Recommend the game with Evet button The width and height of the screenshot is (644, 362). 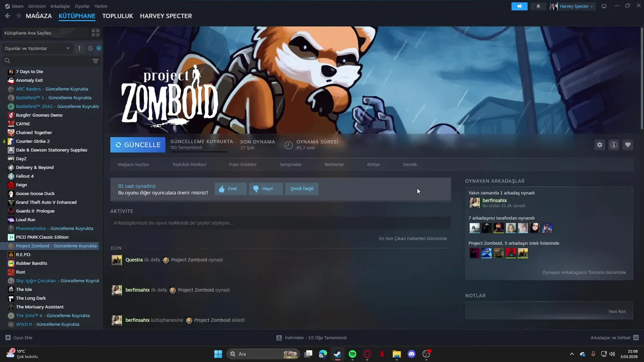(x=230, y=189)
